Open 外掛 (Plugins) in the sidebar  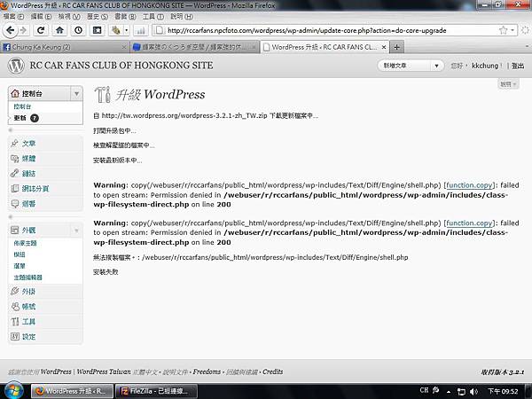click(28, 291)
